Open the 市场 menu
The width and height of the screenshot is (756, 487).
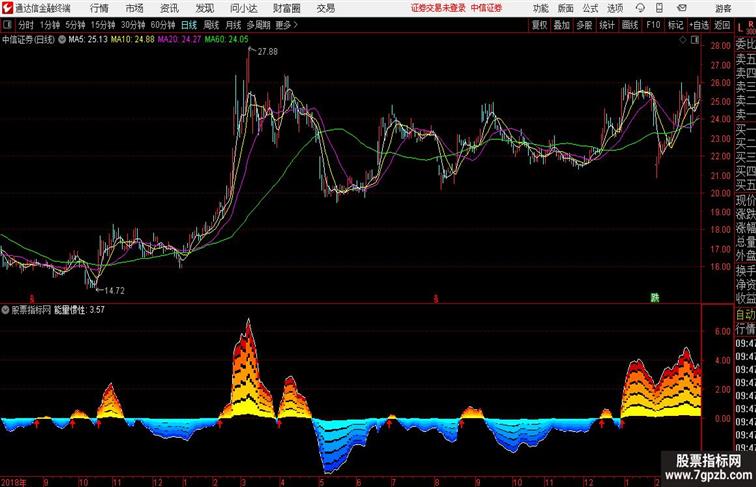coord(135,8)
